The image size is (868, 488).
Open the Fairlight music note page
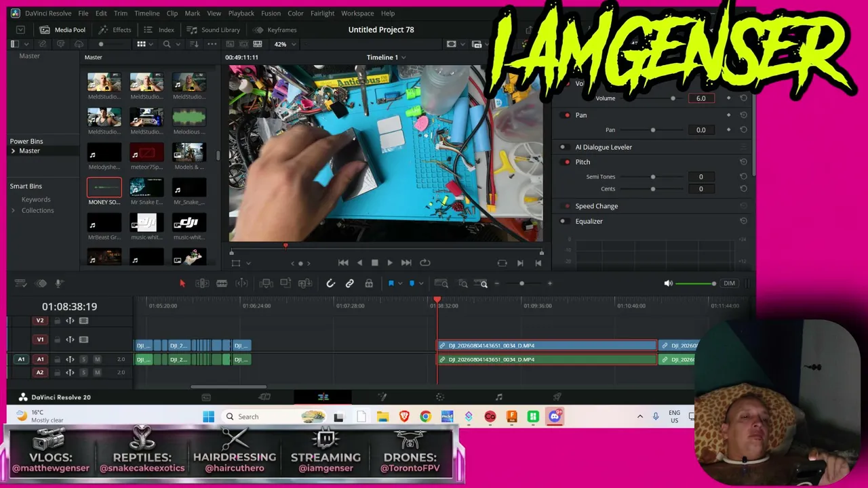(498, 397)
